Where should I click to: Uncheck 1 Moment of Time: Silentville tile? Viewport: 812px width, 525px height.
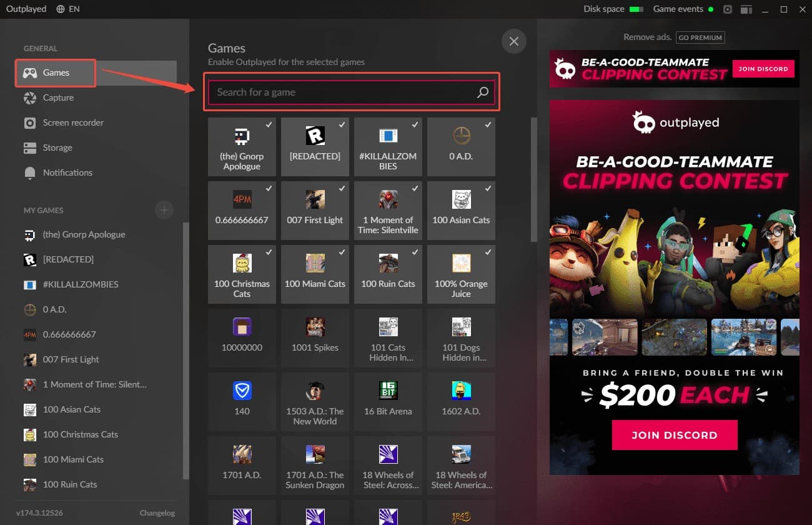pos(388,211)
